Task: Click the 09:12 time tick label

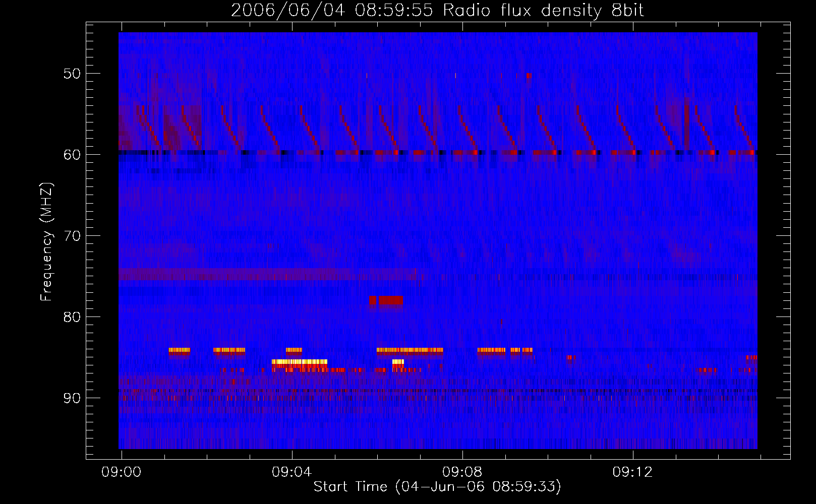Action: 632,472
